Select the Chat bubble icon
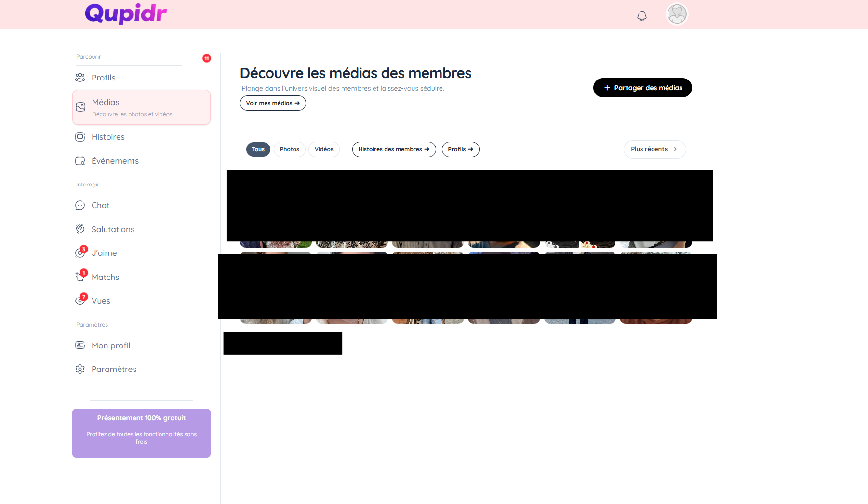Viewport: 868px width, 504px height. 80,205
